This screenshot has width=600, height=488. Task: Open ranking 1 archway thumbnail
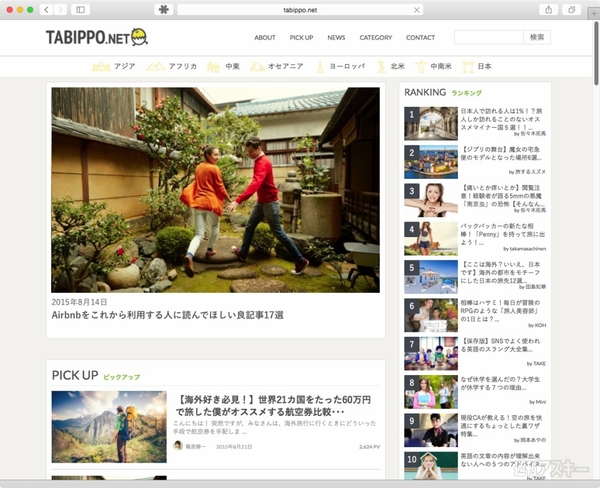[x=431, y=123]
